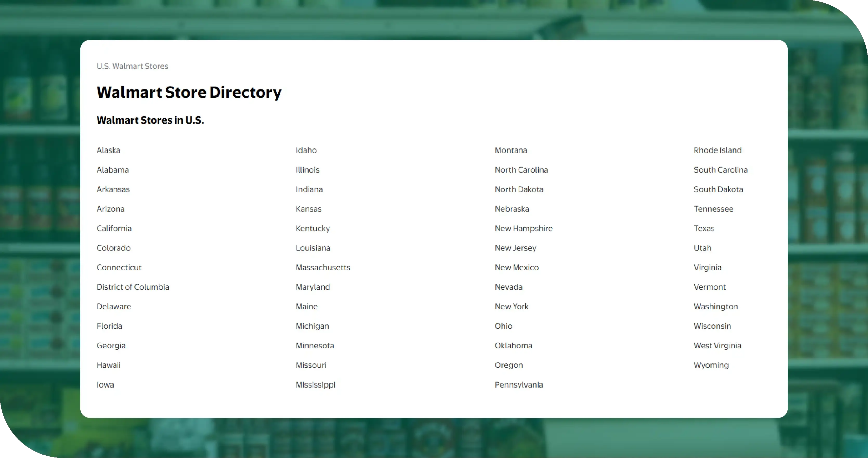
Task: Open the California store listing
Action: (114, 228)
